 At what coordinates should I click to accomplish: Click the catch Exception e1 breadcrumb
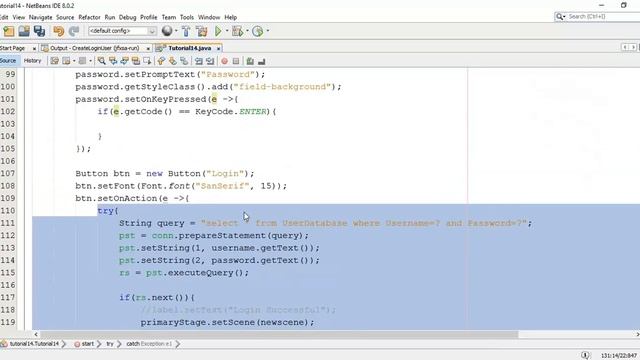pos(149,344)
